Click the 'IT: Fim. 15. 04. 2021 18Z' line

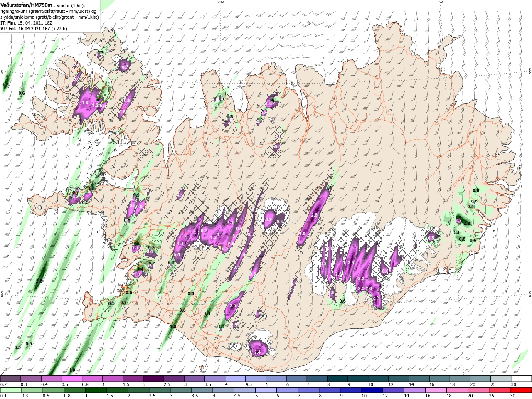click(x=27, y=23)
